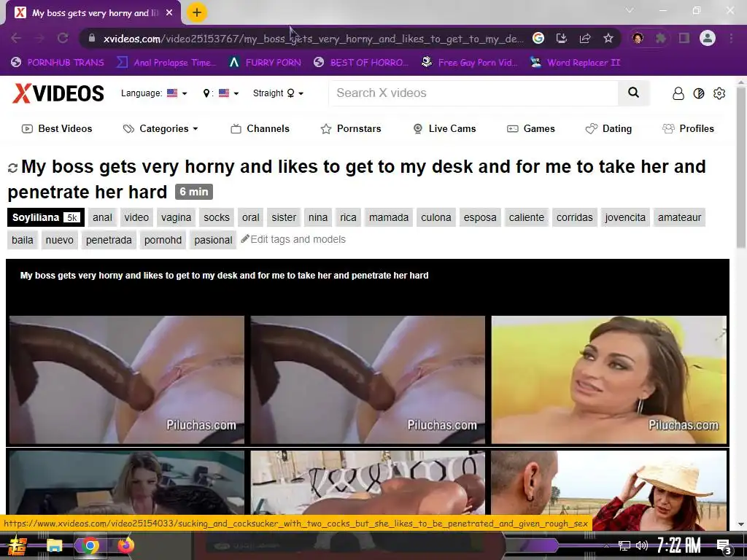Toggle the site dark/light contrast icon
Screen dimensions: 747x560
699,93
